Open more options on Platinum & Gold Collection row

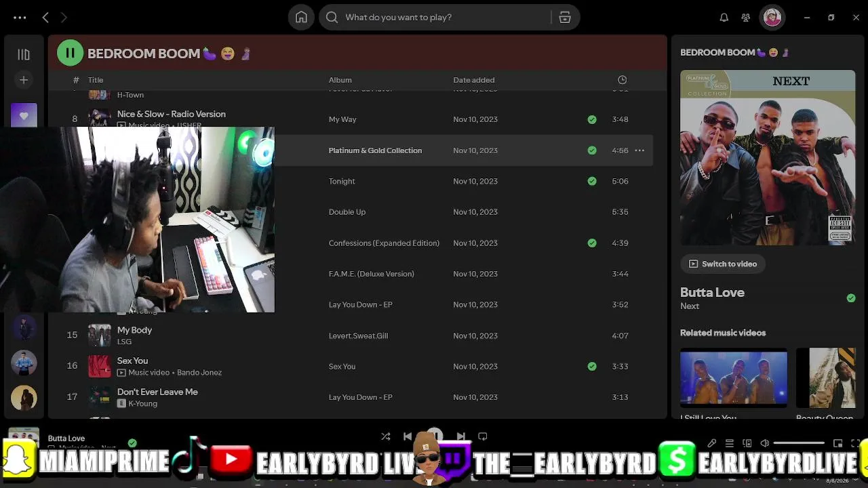[639, 150]
